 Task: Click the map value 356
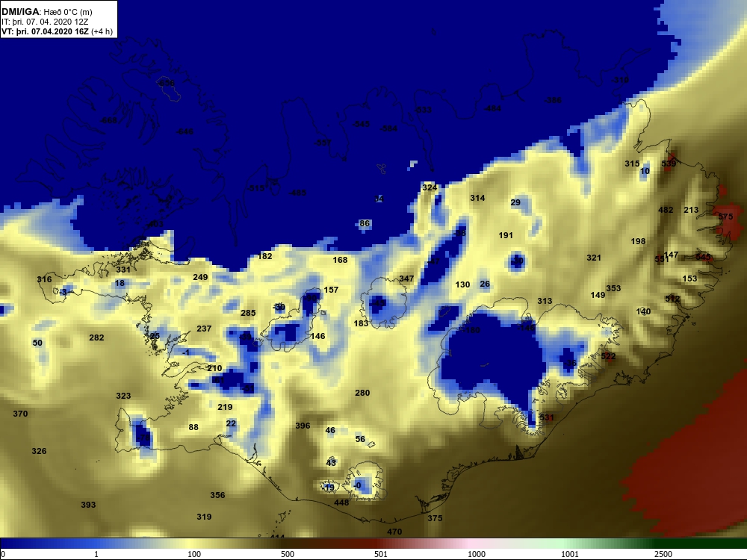[x=217, y=495]
